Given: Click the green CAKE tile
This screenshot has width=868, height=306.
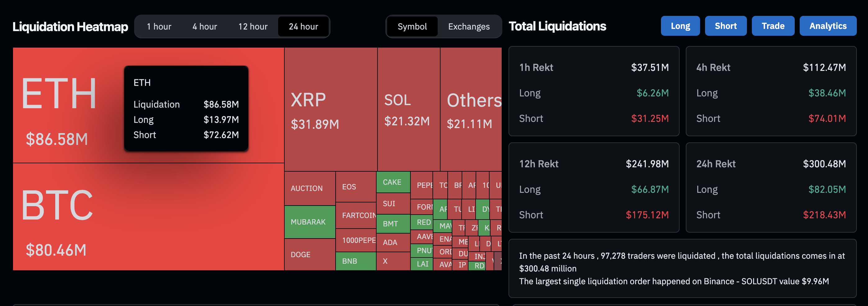Looking at the screenshot, I should pyautogui.click(x=393, y=182).
